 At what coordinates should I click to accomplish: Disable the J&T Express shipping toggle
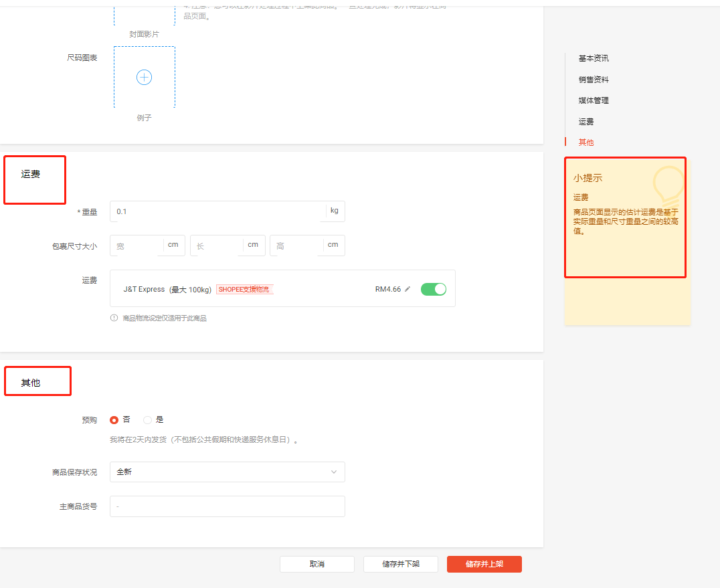point(433,288)
